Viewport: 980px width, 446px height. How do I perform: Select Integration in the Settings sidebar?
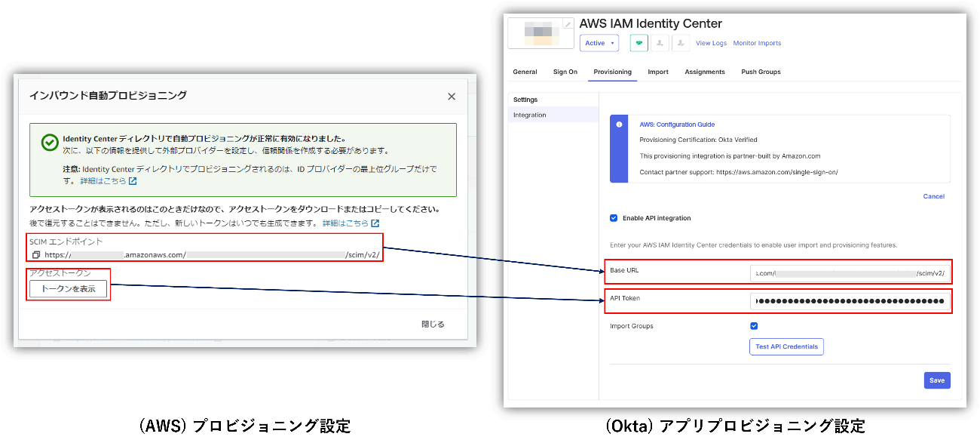[x=553, y=115]
